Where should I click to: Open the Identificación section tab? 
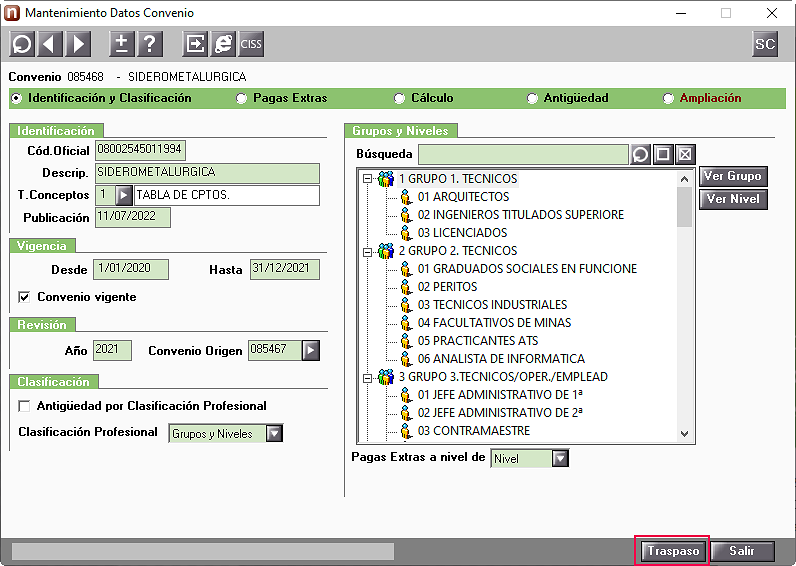pyautogui.click(x=56, y=130)
